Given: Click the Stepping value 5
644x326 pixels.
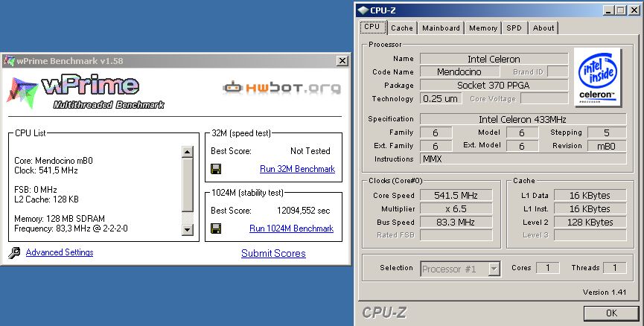Looking at the screenshot, I should [x=607, y=132].
